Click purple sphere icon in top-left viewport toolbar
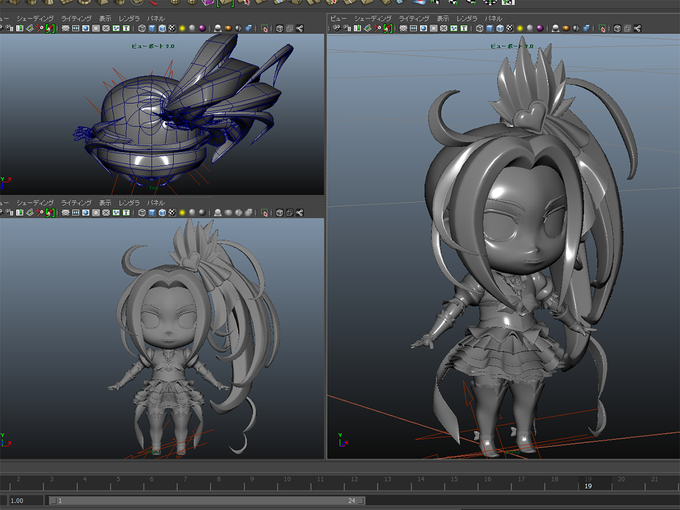 pos(202,28)
